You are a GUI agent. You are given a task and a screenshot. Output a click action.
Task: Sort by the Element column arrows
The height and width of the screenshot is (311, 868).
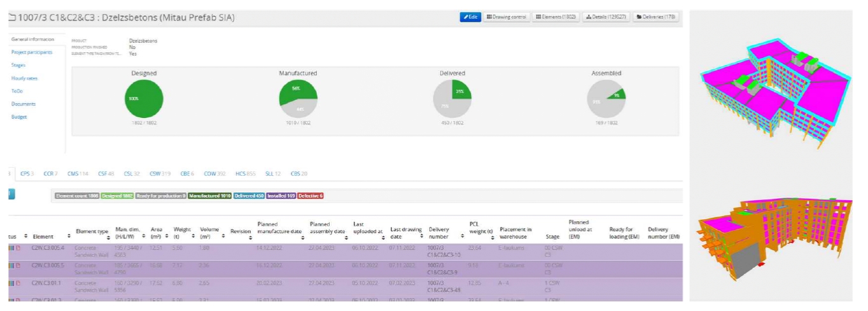click(68, 236)
